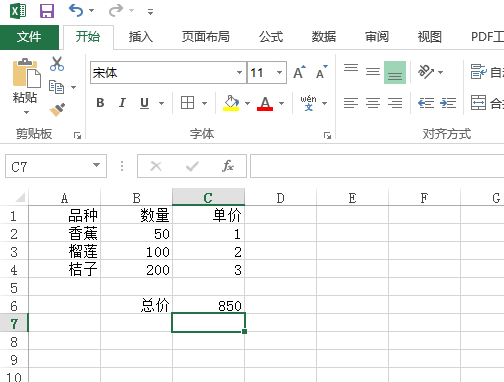The image size is (504, 382).
Task: Click the 单价 header cell
Action: click(208, 215)
